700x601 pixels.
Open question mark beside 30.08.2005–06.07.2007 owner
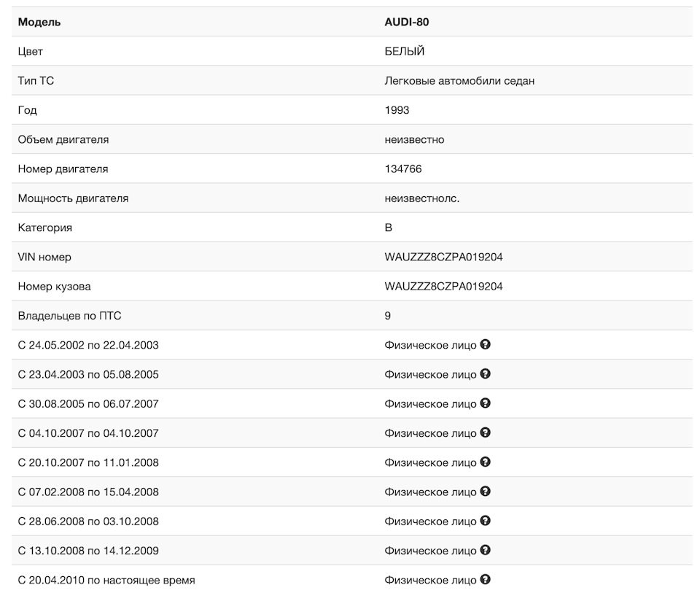(486, 403)
